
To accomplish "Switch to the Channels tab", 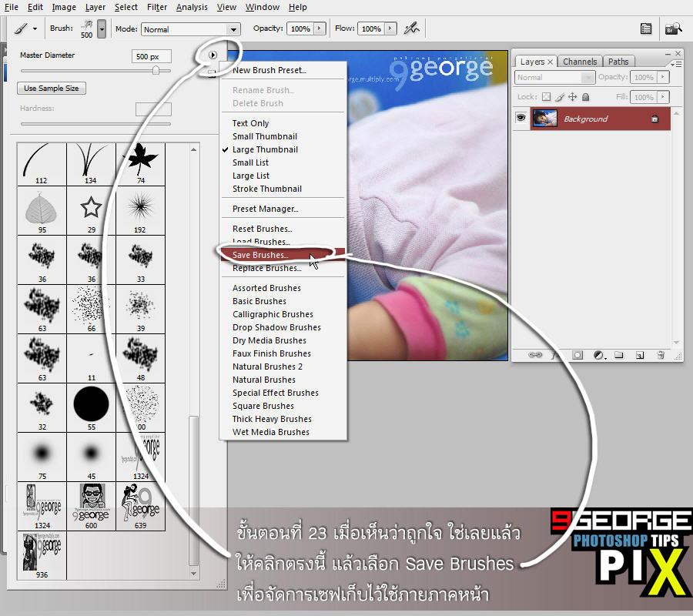I will [x=580, y=62].
